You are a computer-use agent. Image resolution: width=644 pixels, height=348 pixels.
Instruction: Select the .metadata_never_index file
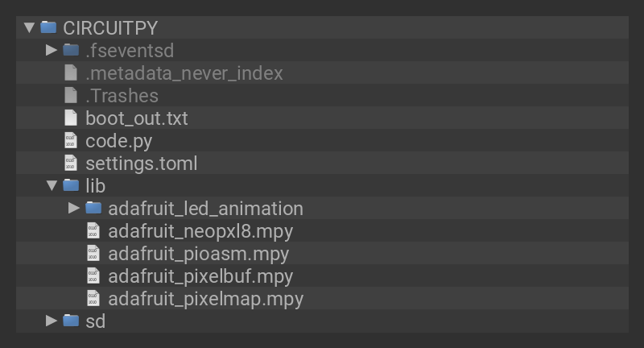coord(184,72)
